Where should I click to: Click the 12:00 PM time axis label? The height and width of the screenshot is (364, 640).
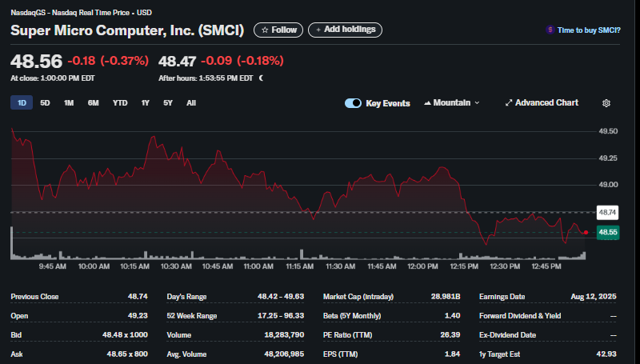pyautogui.click(x=422, y=266)
